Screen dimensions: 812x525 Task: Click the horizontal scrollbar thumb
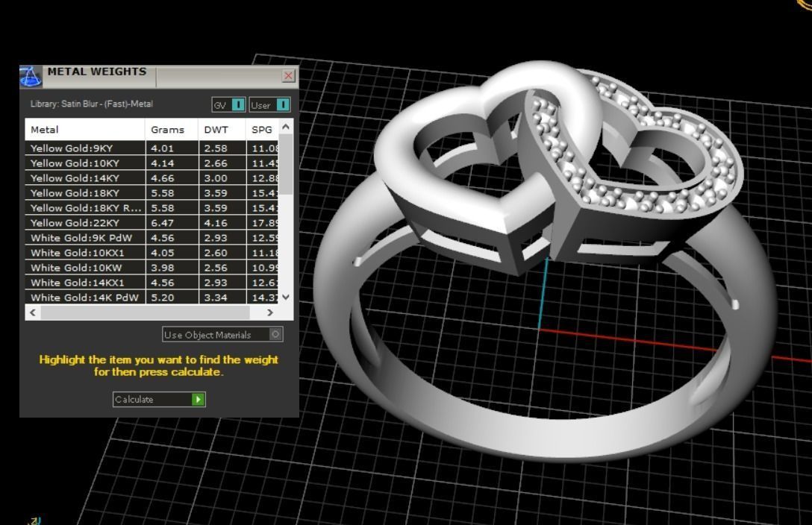pos(145,312)
